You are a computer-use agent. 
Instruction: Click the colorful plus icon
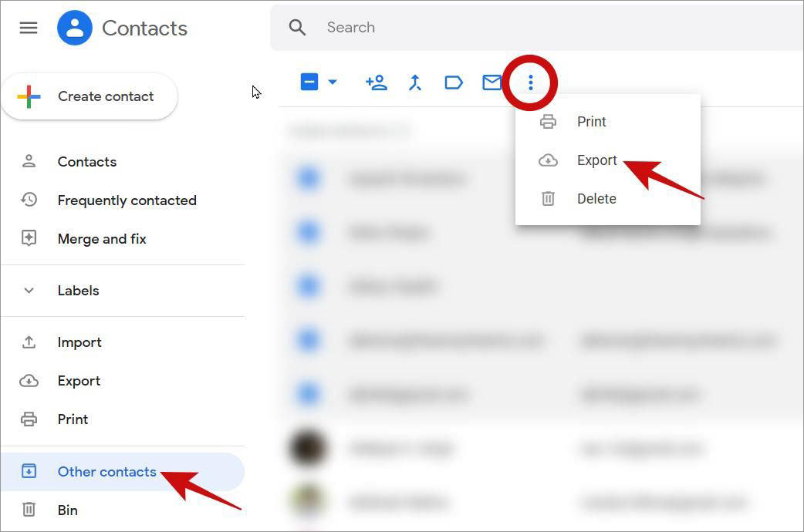point(29,96)
